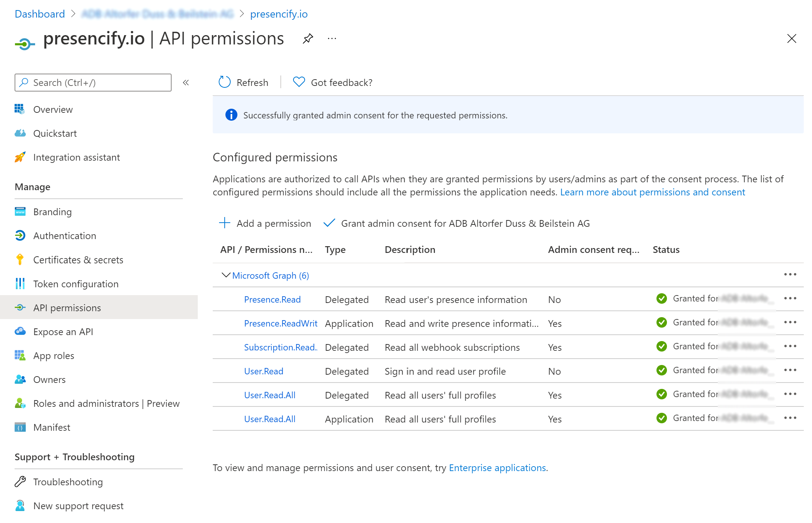Go to Dashboard breadcrumb

click(x=40, y=14)
